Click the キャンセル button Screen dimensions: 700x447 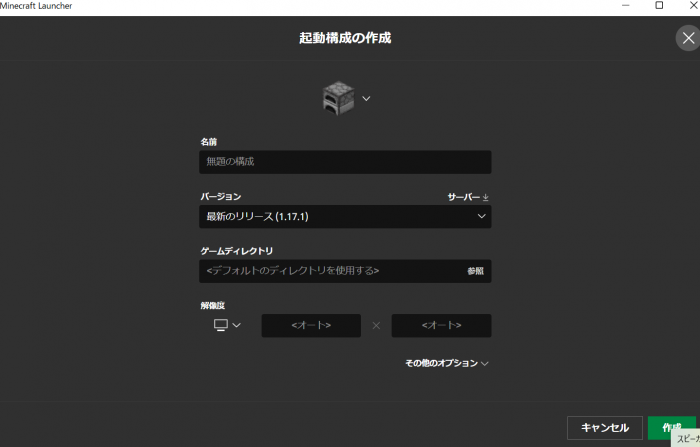point(604,427)
